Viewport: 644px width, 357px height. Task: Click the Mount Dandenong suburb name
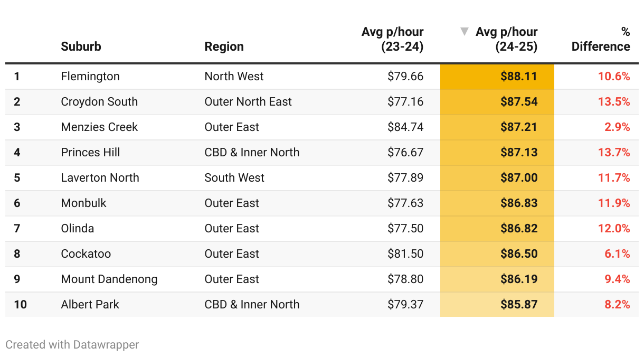click(109, 279)
